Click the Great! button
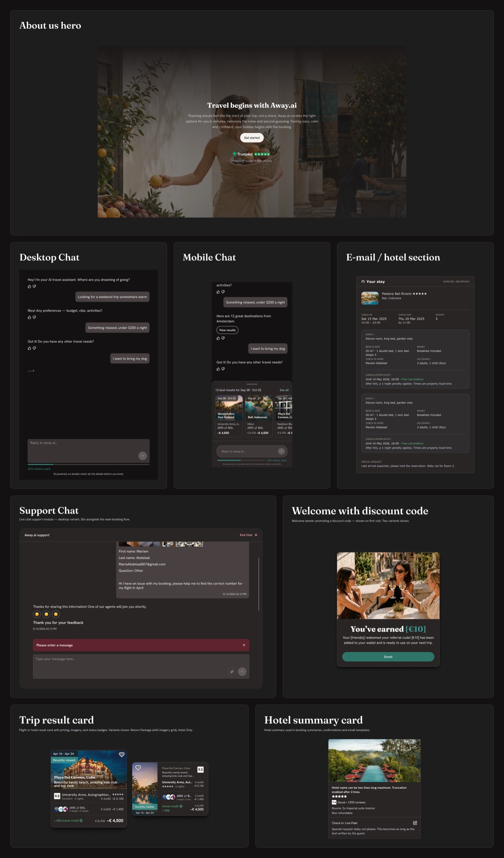Screen dimensions: 504x858 388,657
